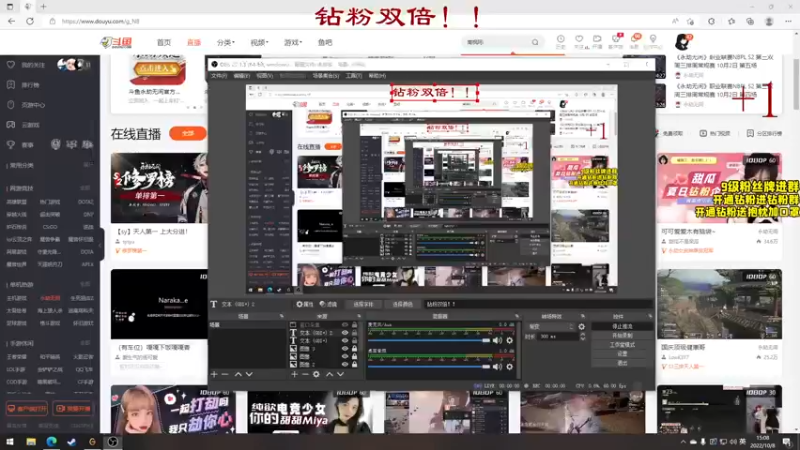Open 云游戏 in Douyu left sidebar
Viewport: 800px width, 450px height.
(x=30, y=124)
